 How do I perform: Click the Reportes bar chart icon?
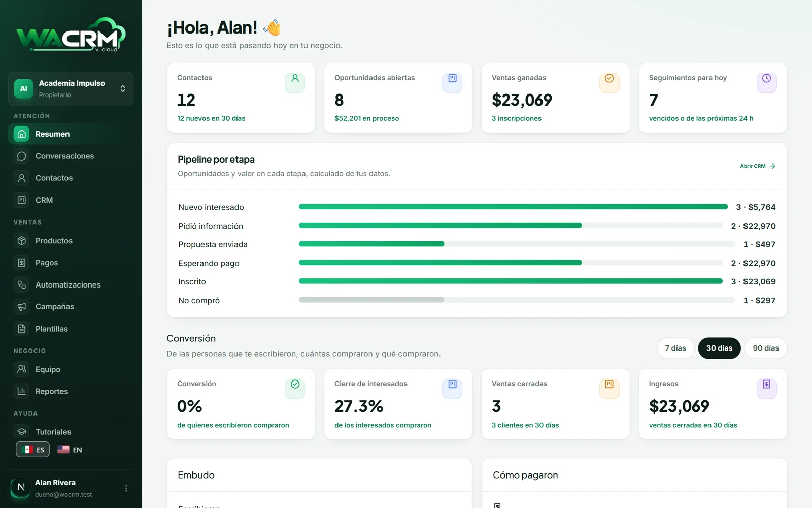pyautogui.click(x=21, y=391)
